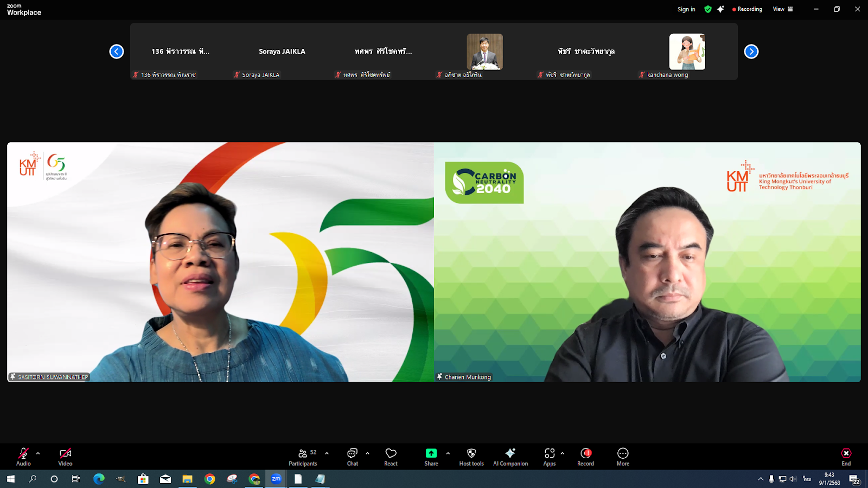Open File Explorer from the taskbar

point(187,479)
